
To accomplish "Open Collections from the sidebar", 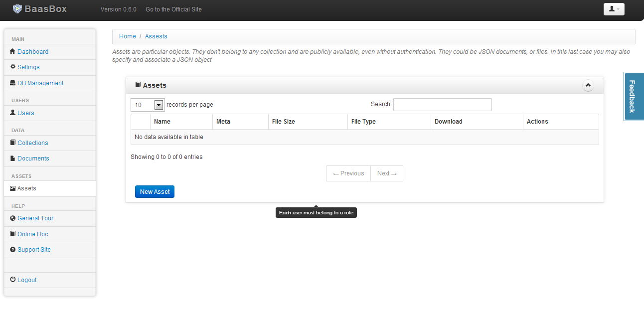I will point(33,143).
